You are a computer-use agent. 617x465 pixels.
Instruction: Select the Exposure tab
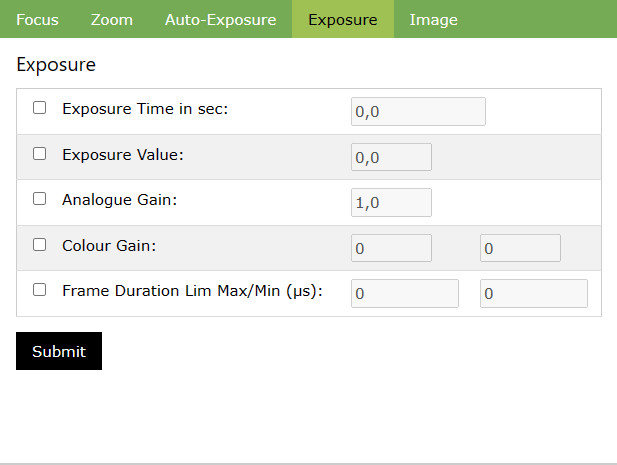pos(342,20)
